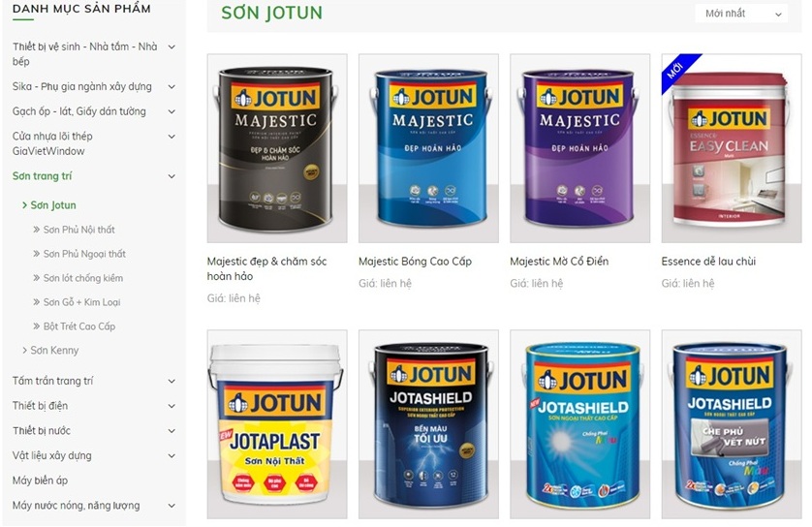Open the Mới nhất sort dropdown
The height and width of the screenshot is (527, 812).
coord(741,14)
